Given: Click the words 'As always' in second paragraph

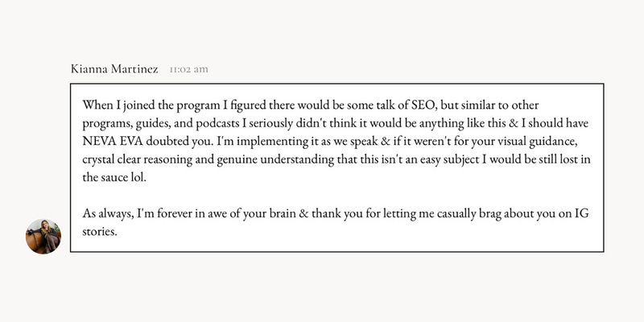Looking at the screenshot, I should [107, 214].
